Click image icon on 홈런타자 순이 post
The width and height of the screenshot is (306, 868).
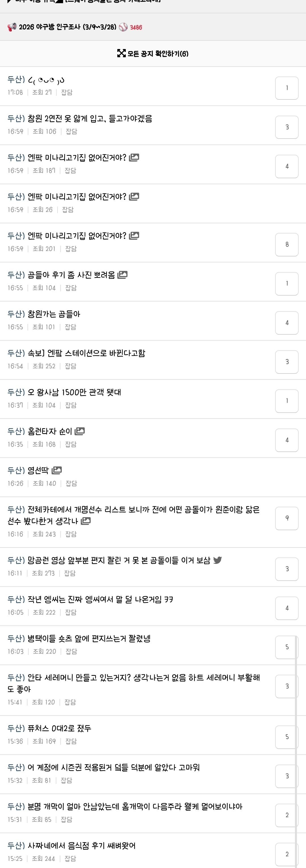tap(80, 431)
